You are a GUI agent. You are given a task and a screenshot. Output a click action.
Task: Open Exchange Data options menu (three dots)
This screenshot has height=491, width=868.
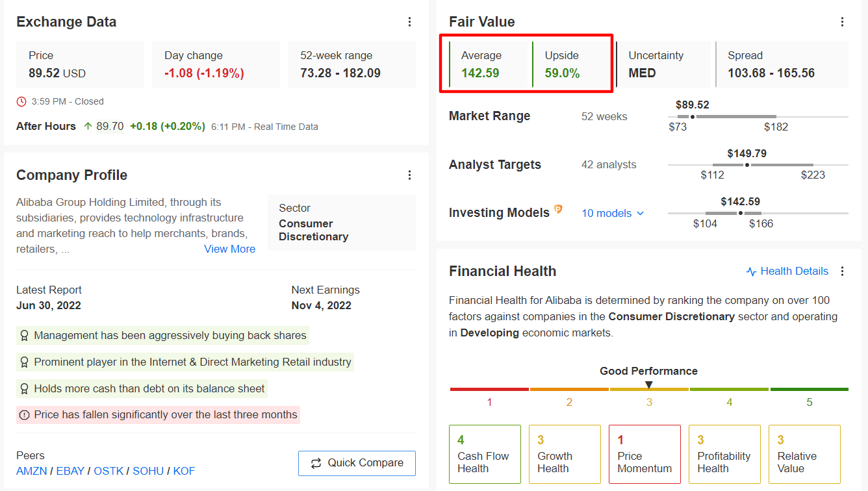(409, 22)
